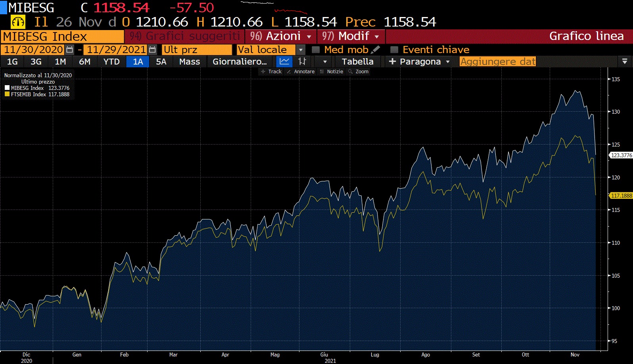Click the Val locale field
This screenshot has height=364, width=633.
266,50
